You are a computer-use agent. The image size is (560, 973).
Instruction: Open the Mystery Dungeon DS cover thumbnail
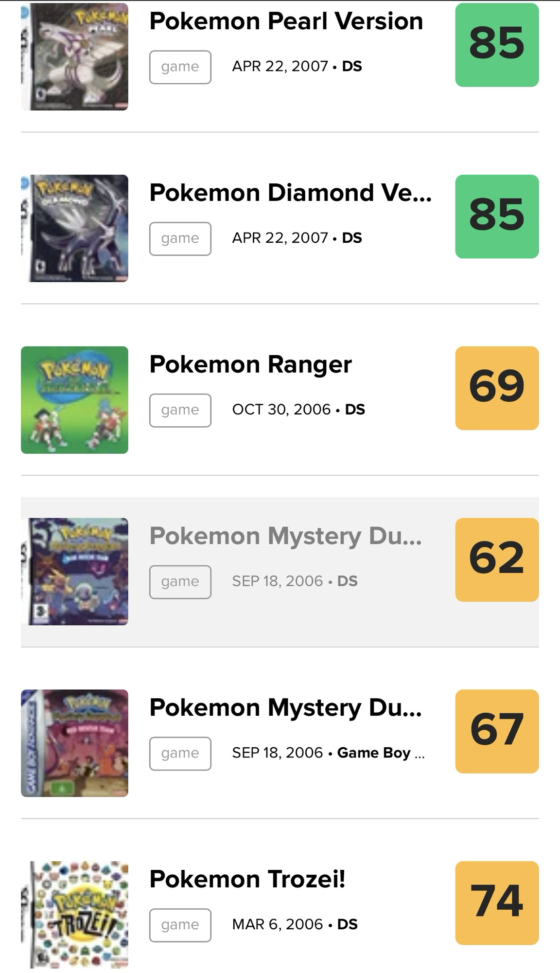pyautogui.click(x=74, y=572)
